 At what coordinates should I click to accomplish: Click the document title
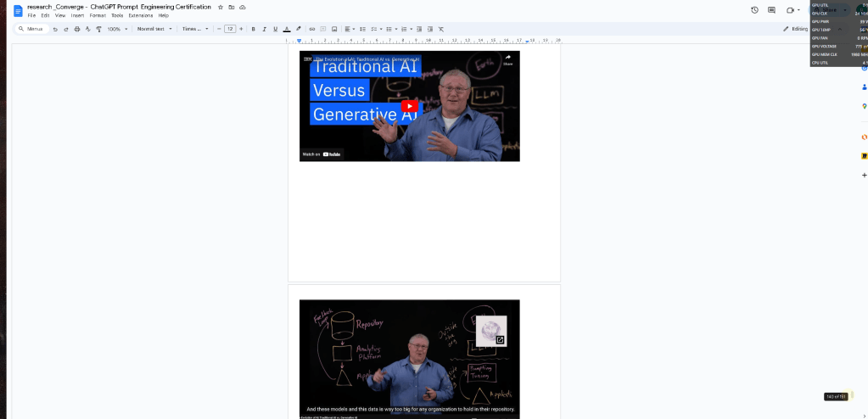tap(119, 7)
